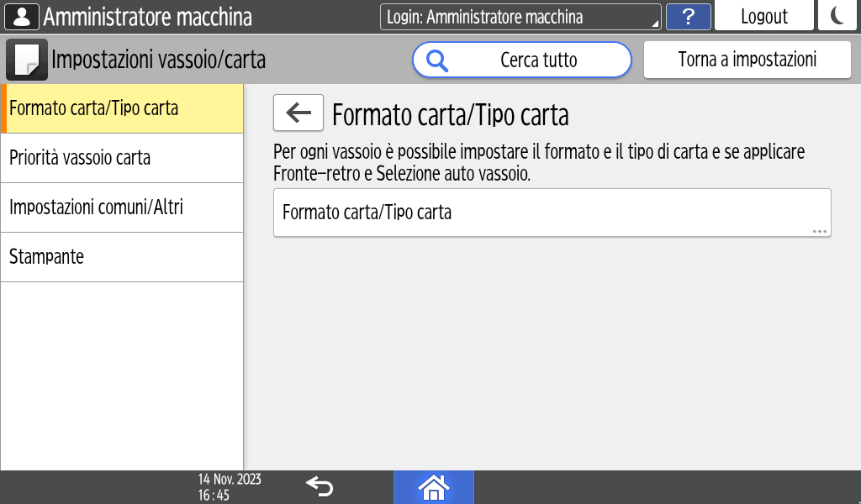Tap the ellipsis dots in the list entry
The height and width of the screenshot is (504, 861).
point(820,231)
